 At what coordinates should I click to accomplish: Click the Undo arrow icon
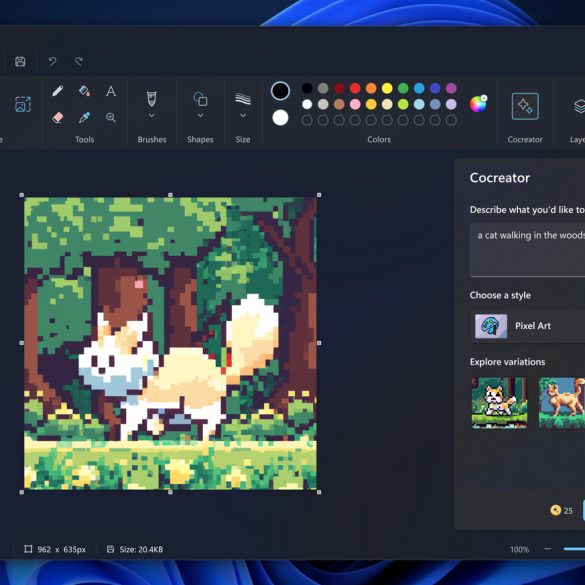coord(53,61)
